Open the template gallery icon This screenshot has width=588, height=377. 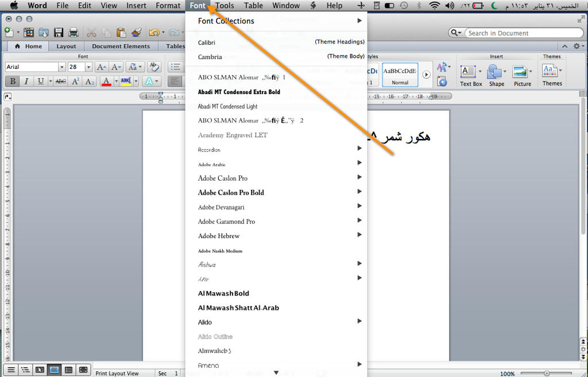[x=29, y=33]
